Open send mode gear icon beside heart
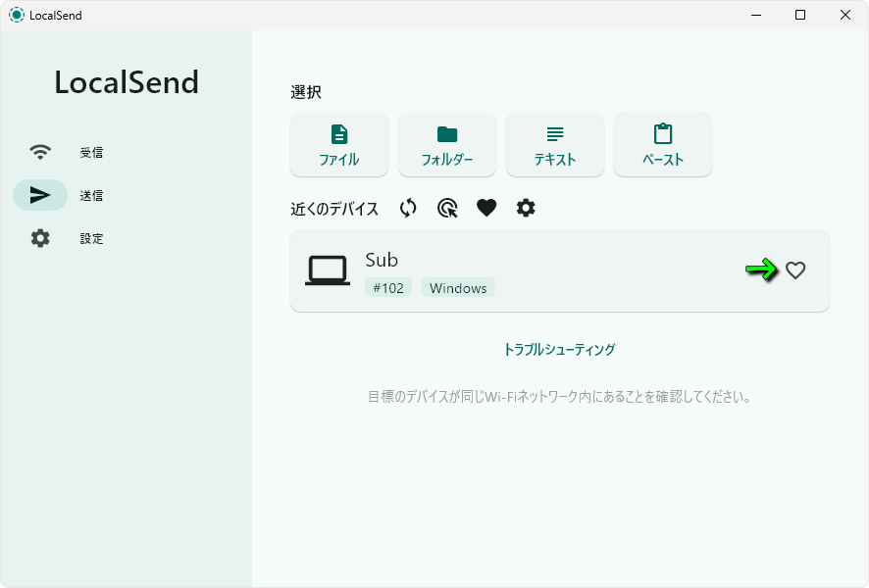869x588 pixels. pyautogui.click(x=526, y=208)
